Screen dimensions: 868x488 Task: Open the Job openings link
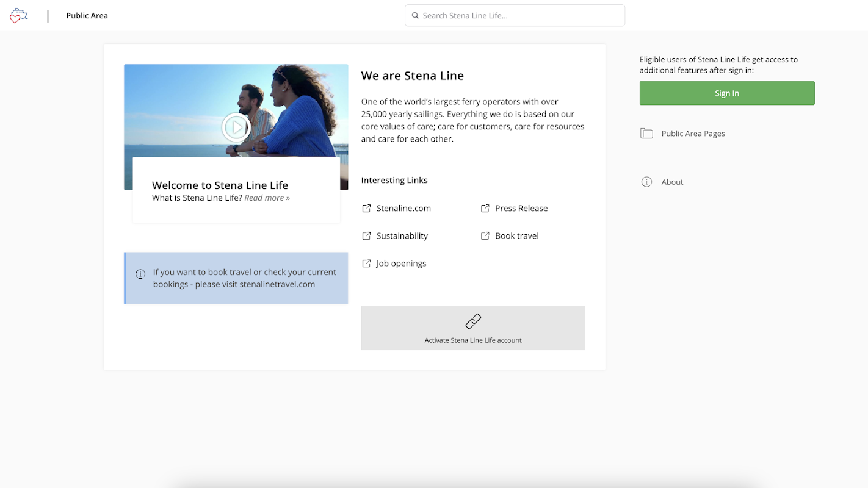click(401, 264)
